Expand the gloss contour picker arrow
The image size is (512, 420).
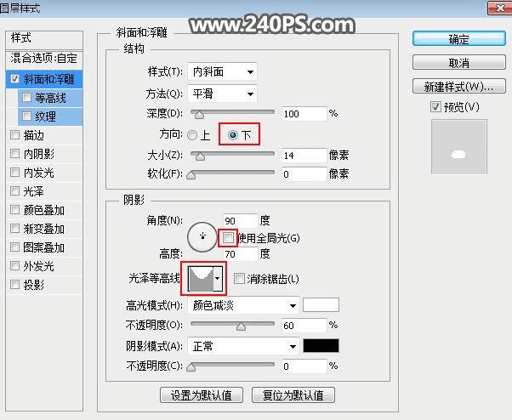click(x=218, y=278)
